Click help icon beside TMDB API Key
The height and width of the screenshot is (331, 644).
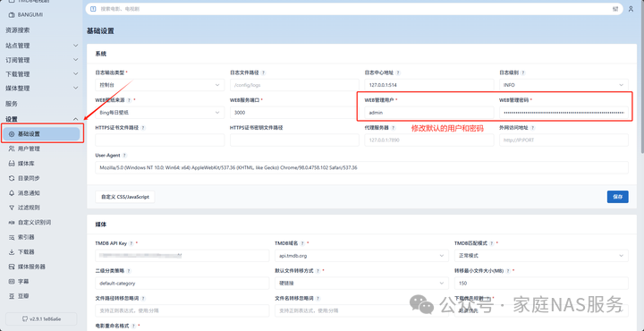pos(131,243)
